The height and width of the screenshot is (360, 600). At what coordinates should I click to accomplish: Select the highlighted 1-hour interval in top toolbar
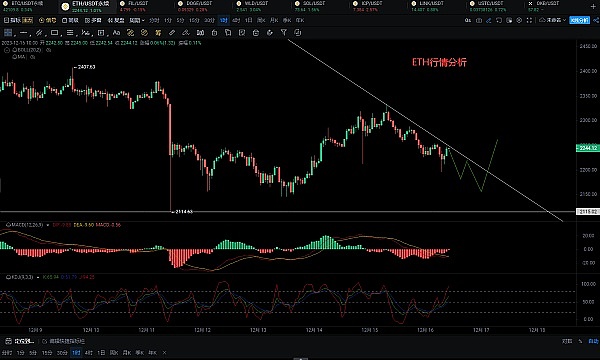[224, 20]
